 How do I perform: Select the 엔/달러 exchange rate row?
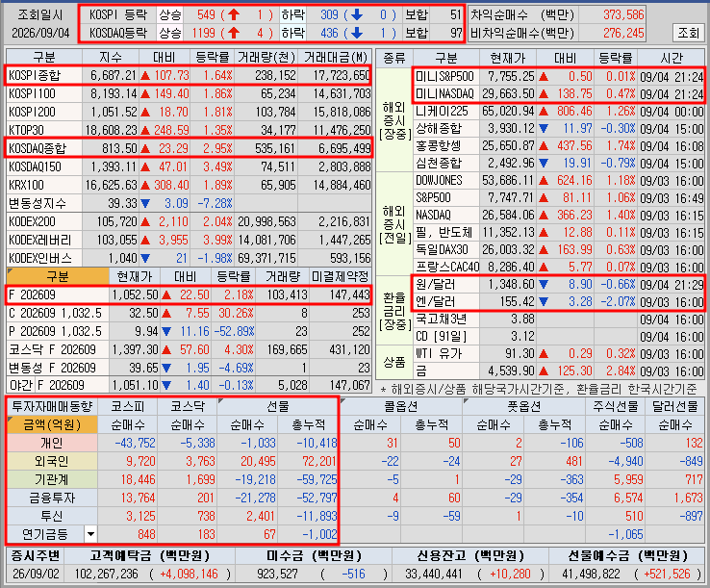559,302
